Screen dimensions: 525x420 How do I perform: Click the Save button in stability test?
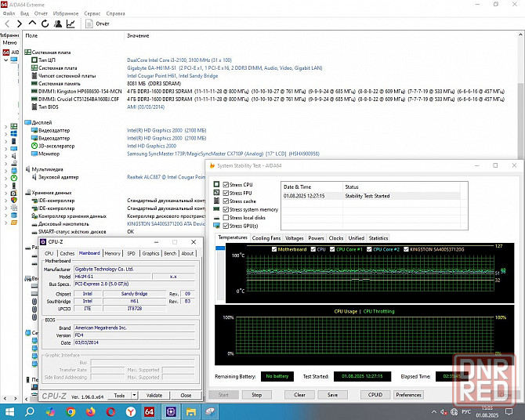[x=332, y=395]
